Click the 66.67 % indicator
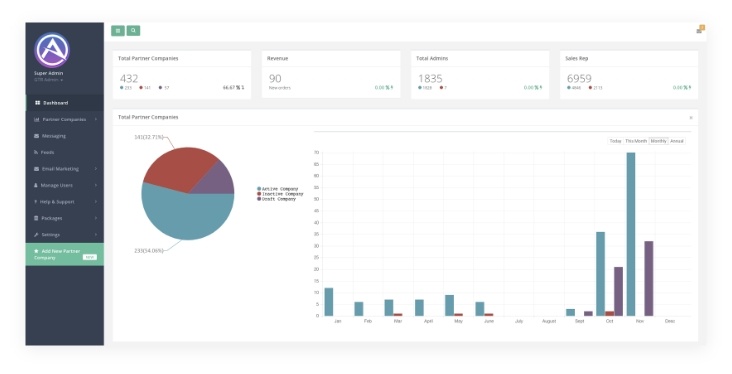 (x=233, y=87)
